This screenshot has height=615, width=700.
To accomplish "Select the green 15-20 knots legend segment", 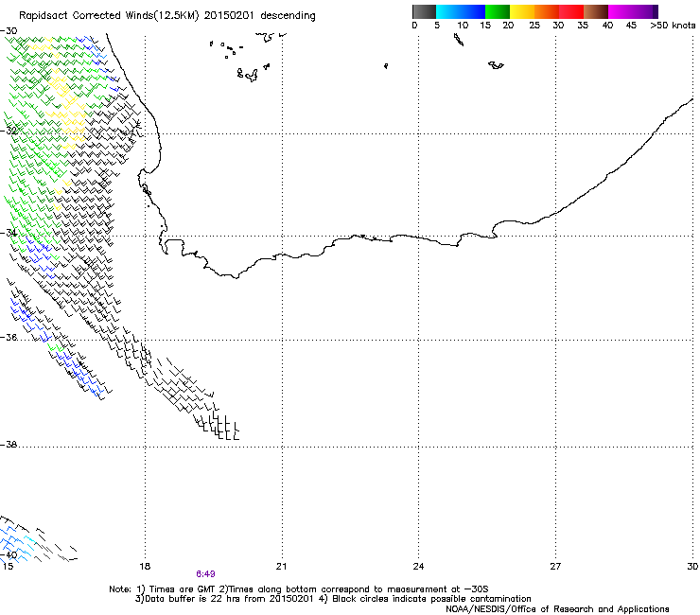I will coord(498,11).
